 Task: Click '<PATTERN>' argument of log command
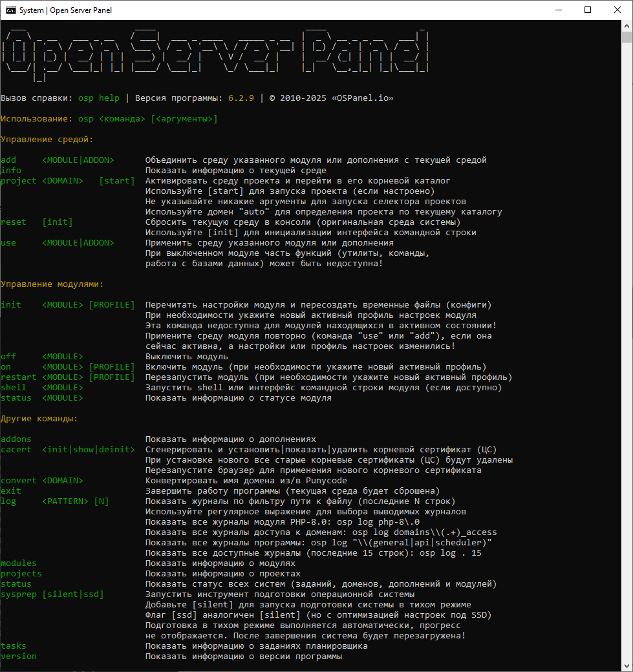pyautogui.click(x=65, y=501)
